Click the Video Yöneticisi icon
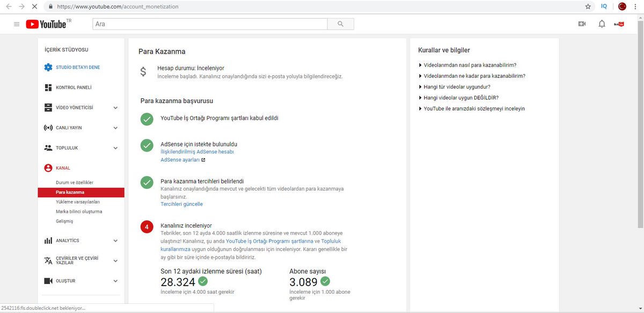644x313 pixels. click(48, 107)
